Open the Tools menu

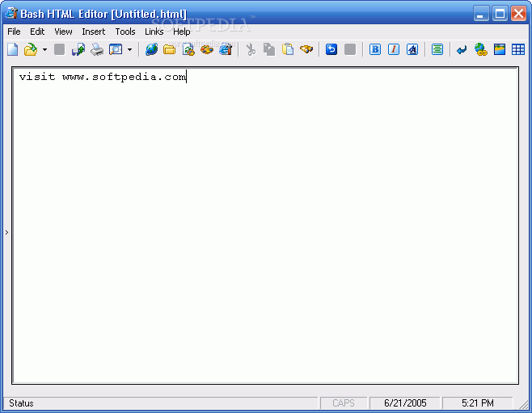point(125,32)
